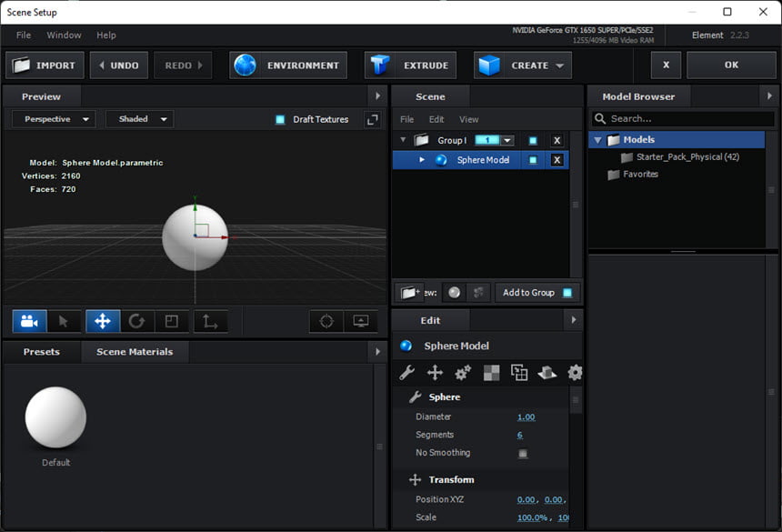The image size is (782, 532).
Task: Activate the scale tool below the preview
Action: 172,321
